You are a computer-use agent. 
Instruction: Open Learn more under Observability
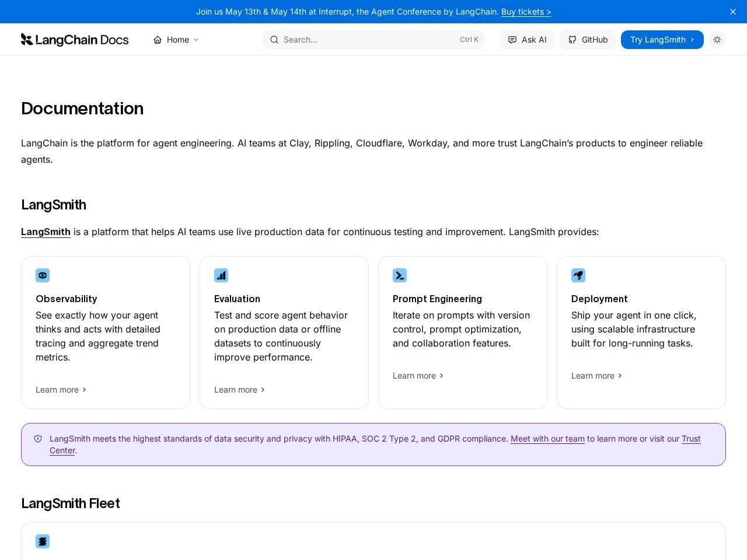(61, 390)
